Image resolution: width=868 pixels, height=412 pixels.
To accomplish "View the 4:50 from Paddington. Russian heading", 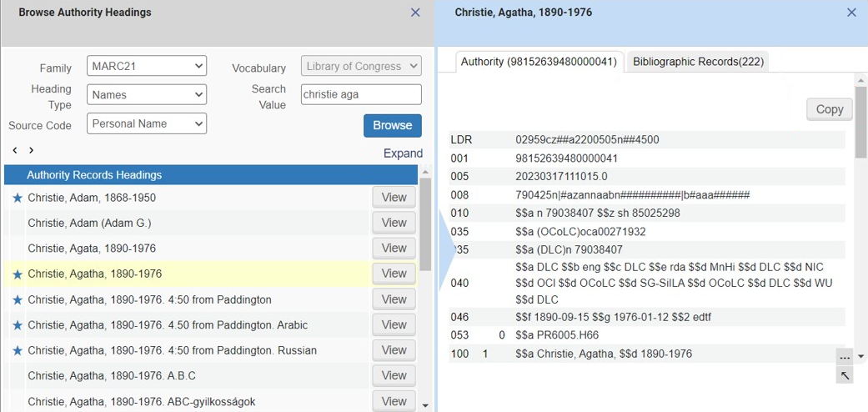I will point(394,350).
